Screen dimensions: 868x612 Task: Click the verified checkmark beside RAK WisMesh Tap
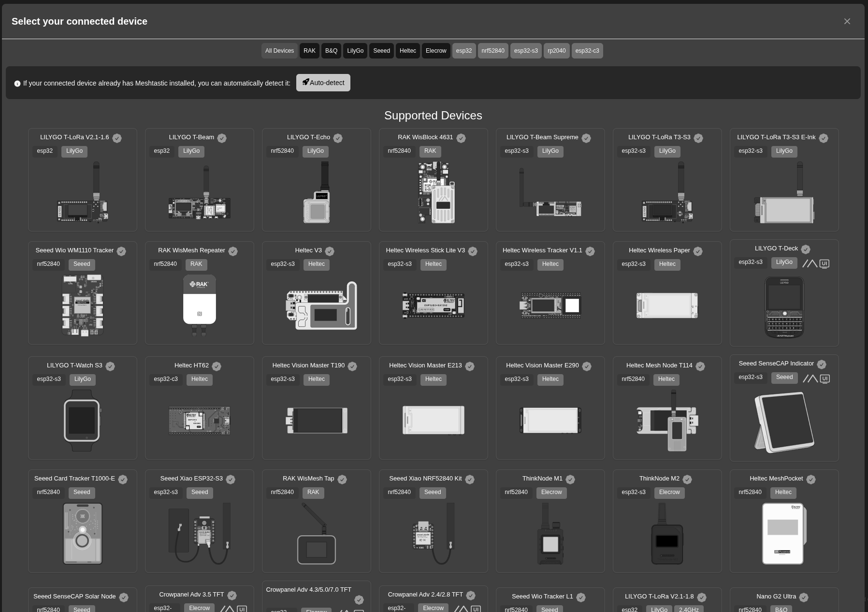(x=342, y=480)
